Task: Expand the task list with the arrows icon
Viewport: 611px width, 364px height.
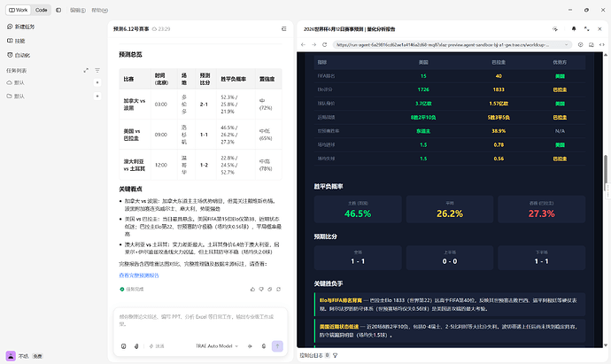Action: (x=86, y=70)
